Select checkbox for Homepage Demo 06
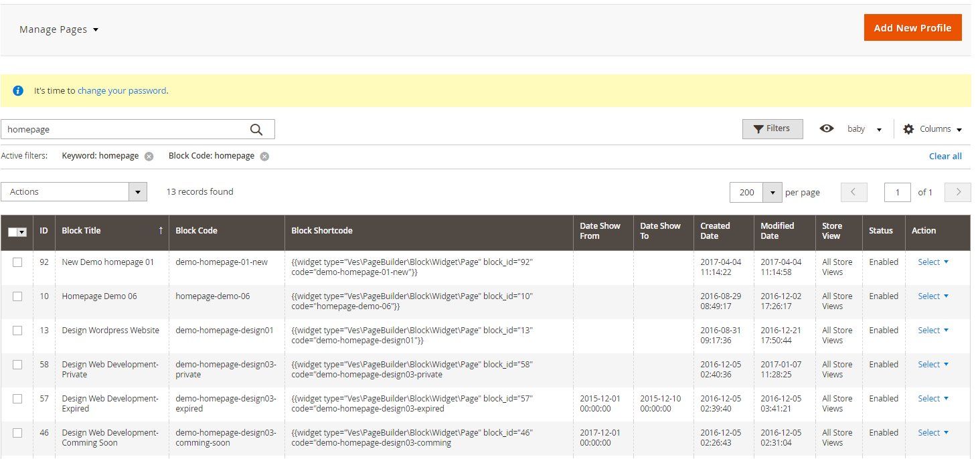Image resolution: width=980 pixels, height=459 pixels. [17, 296]
